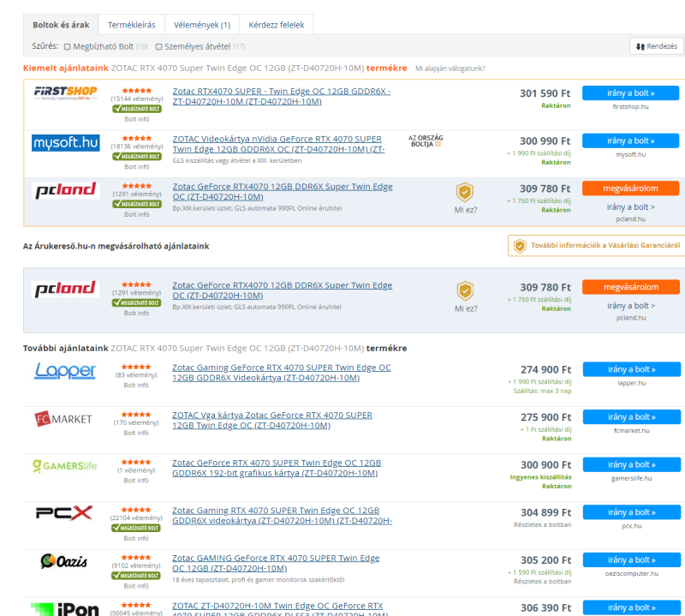Image resolution: width=685 pixels, height=616 pixels.
Task: Click 'megvásárolom' in featured pcland offer
Action: click(x=630, y=188)
